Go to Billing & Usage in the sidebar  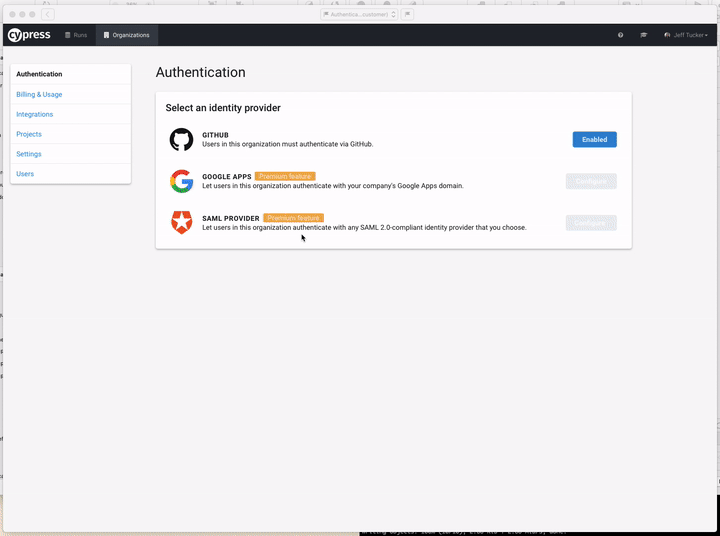[x=39, y=94]
